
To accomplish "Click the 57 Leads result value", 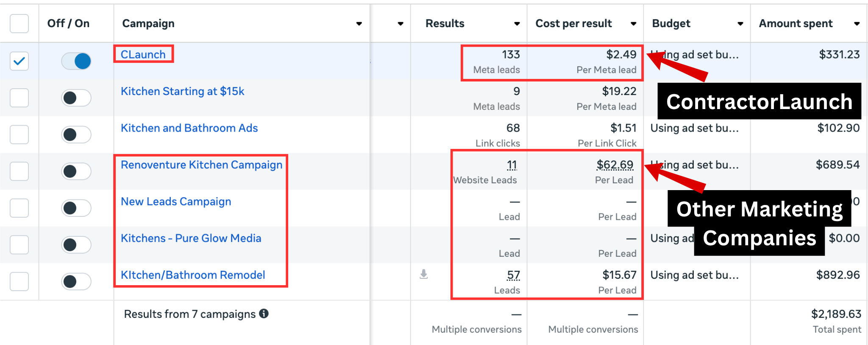I will [513, 275].
